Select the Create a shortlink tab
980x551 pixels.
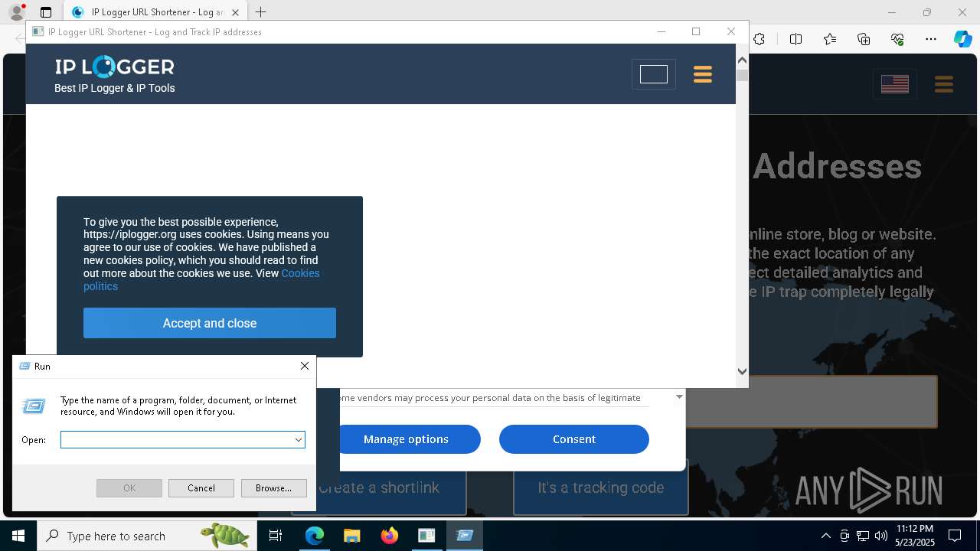(379, 487)
